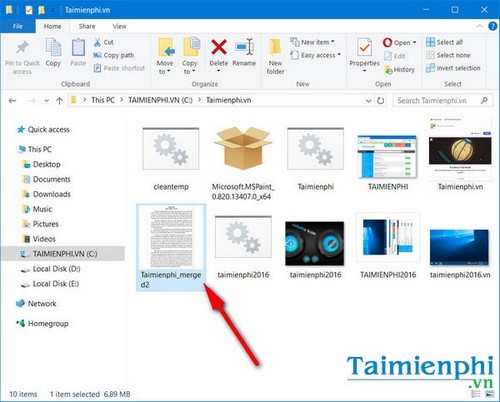Viewport: 500px width, 402px height.
Task: Select the taimienphi2016 speaker image
Action: [315, 250]
